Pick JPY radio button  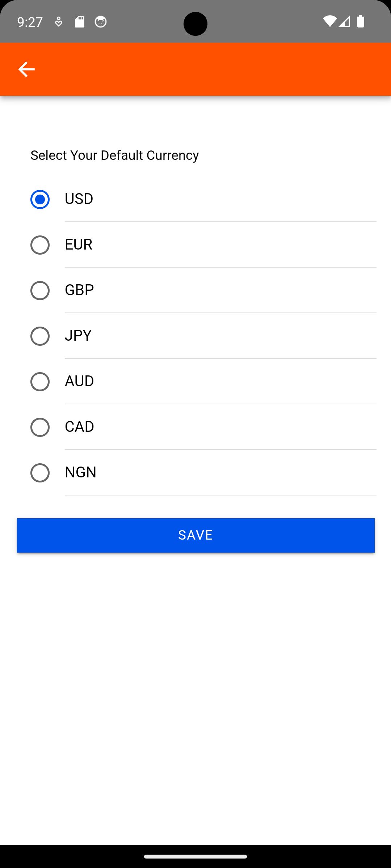(40, 336)
